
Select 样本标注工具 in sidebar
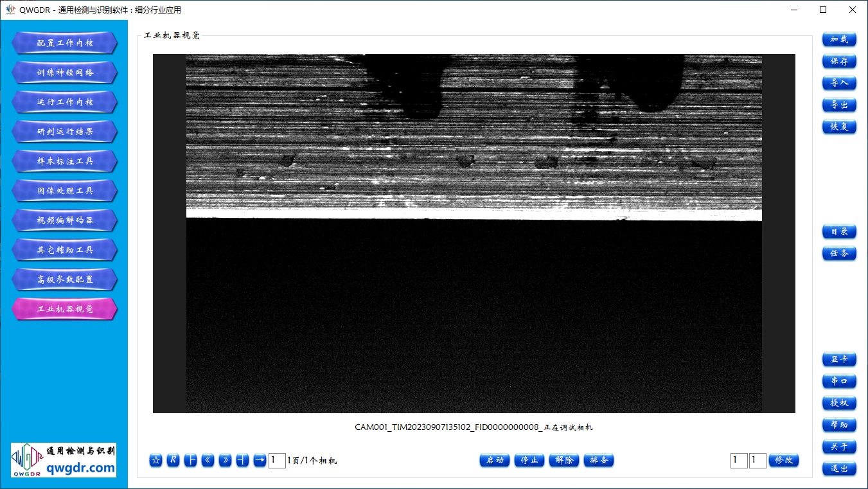pos(64,161)
